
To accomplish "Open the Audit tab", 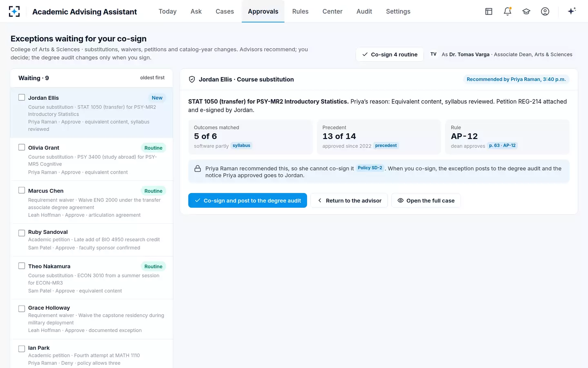I will point(364,11).
